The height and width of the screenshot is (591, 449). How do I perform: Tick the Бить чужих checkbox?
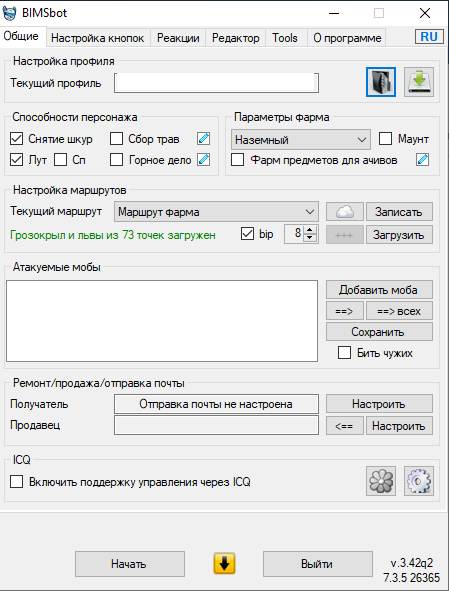pos(344,353)
